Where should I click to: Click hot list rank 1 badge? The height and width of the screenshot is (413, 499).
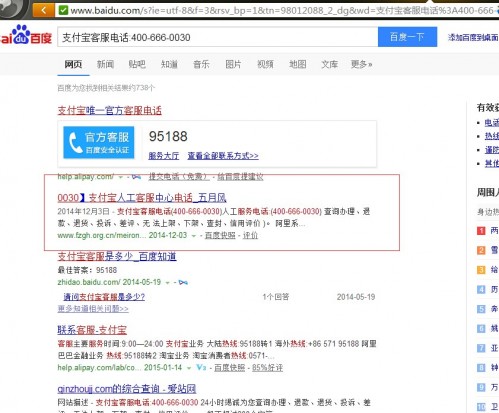(x=481, y=230)
